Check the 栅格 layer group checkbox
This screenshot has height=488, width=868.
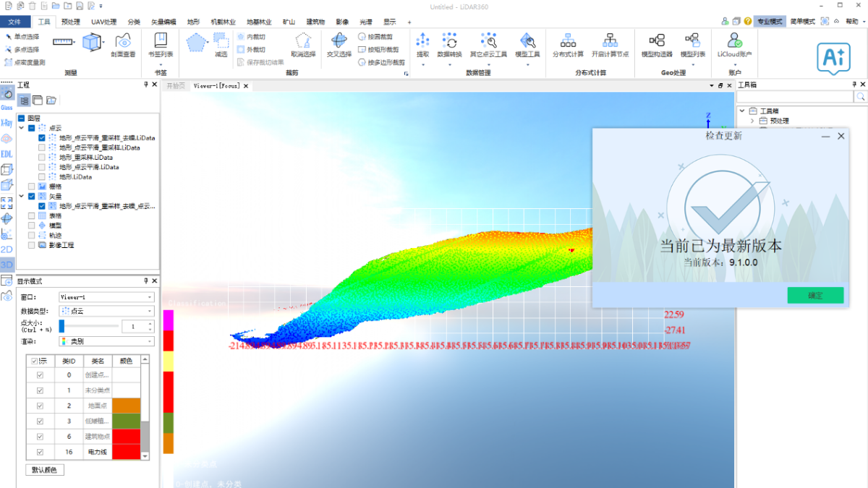click(x=31, y=187)
